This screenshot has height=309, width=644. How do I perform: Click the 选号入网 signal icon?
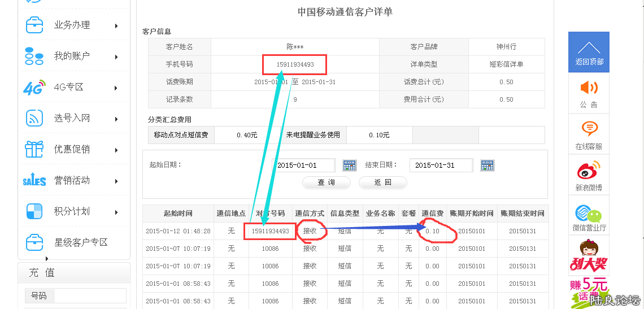point(34,118)
